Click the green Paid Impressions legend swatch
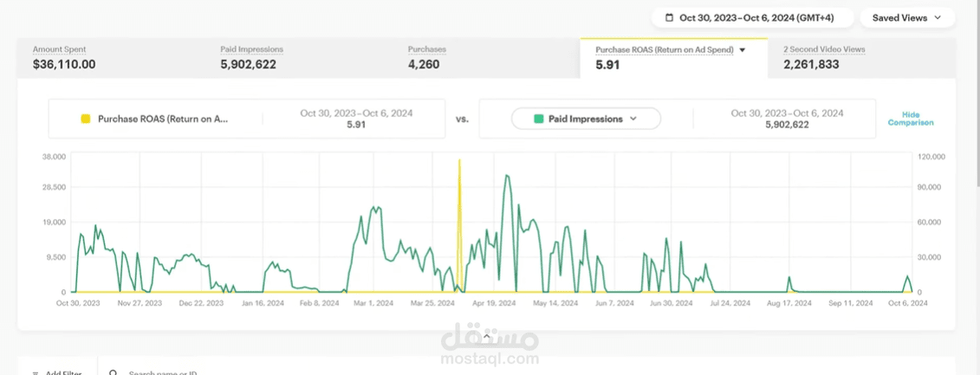This screenshot has height=375, width=980. [538, 119]
